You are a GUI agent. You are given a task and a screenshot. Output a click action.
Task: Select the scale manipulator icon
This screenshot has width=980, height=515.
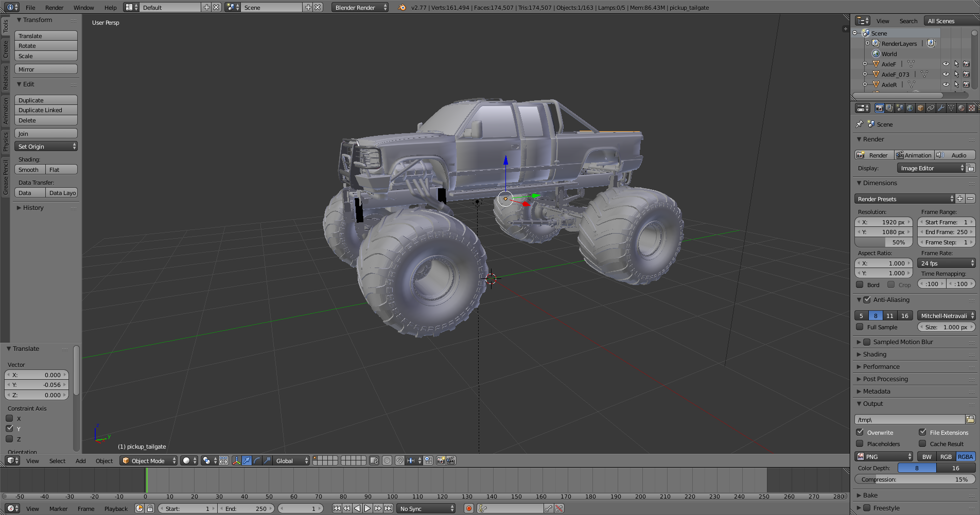pos(267,460)
